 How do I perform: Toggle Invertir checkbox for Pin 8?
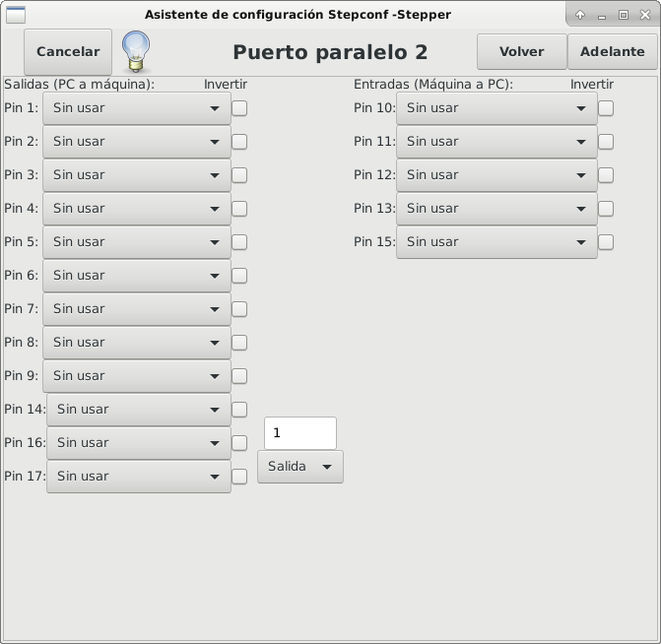(x=239, y=343)
